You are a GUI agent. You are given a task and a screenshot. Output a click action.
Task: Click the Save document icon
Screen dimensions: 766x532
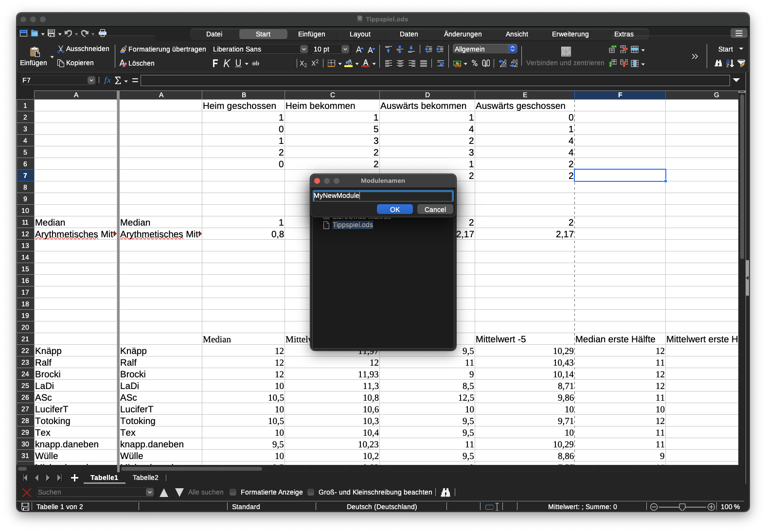pos(51,33)
